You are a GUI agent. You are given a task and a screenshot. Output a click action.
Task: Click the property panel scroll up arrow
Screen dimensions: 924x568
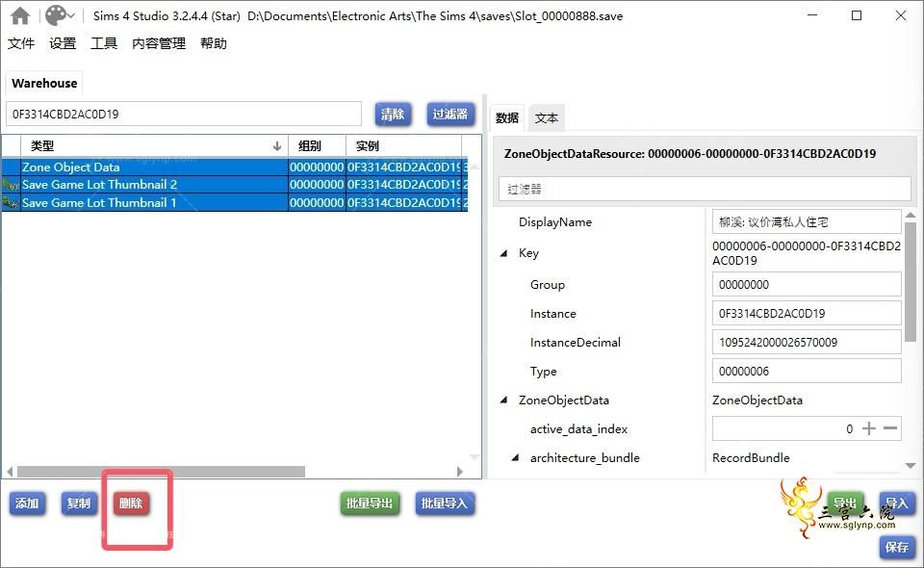911,216
